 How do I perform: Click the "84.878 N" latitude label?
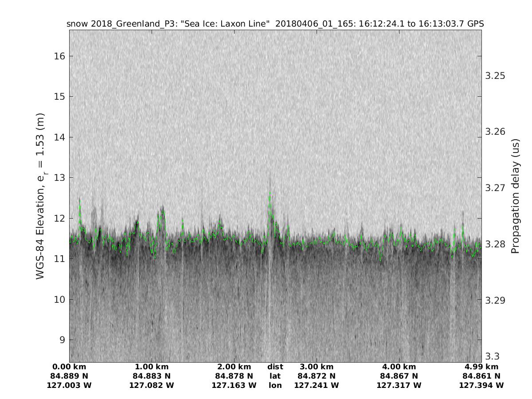tap(234, 376)
